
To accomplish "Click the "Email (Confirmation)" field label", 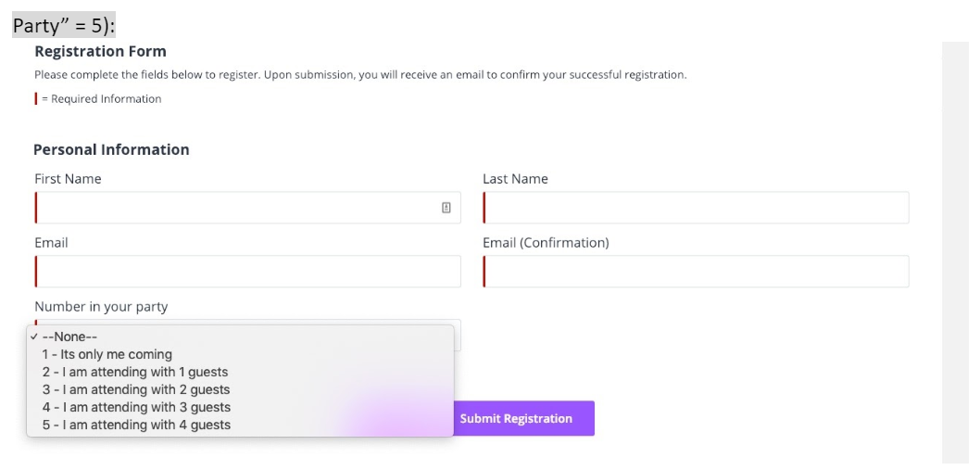I will [x=546, y=243].
